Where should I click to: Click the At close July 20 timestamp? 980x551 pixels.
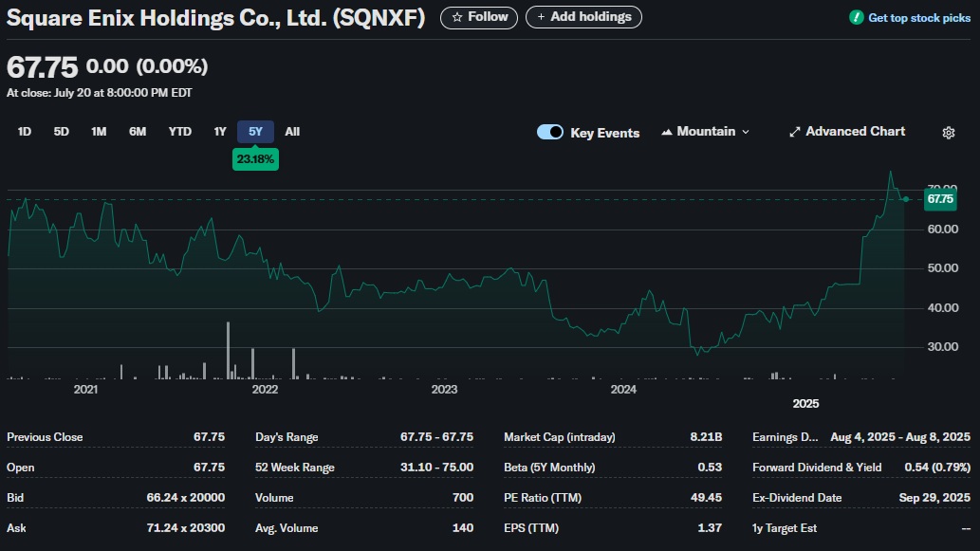click(100, 93)
